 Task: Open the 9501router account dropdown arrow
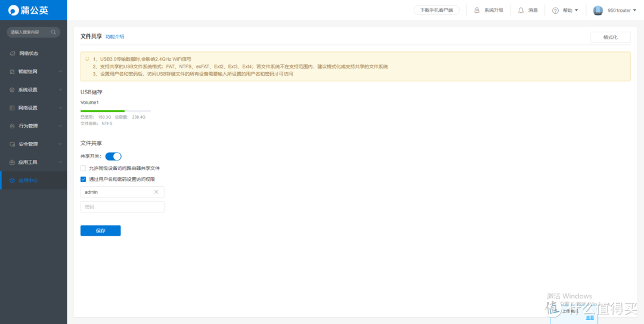point(634,10)
